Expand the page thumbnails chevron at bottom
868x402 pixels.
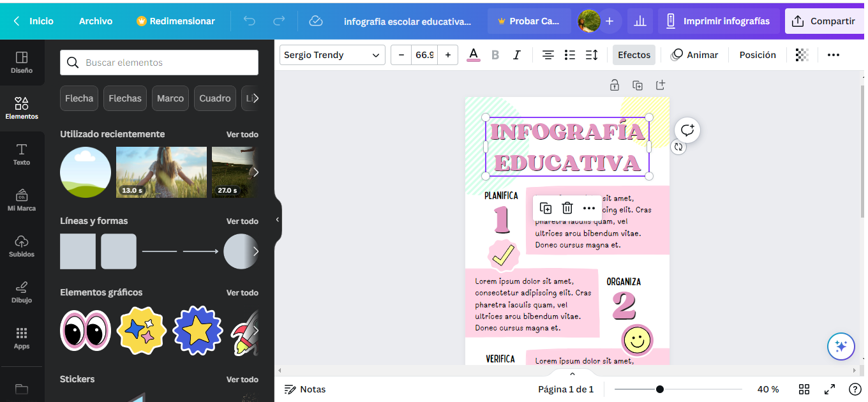coord(572,374)
